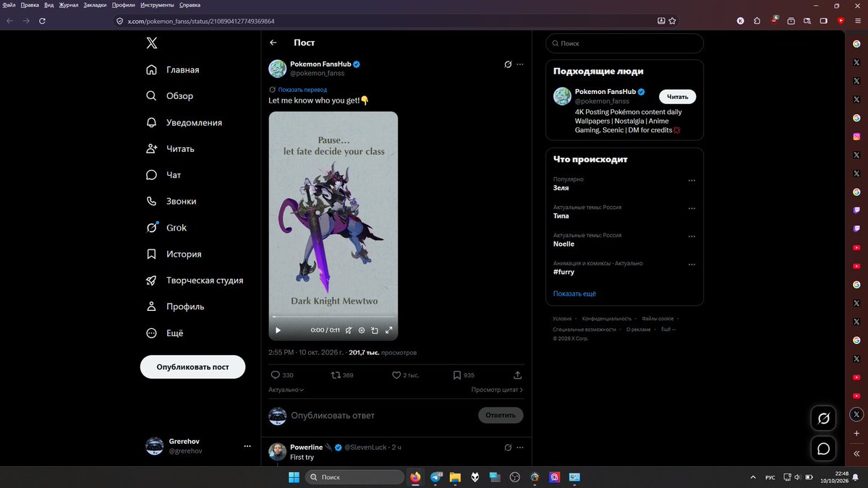
Task: Seek on the video progress bar
Action: [x=333, y=317]
